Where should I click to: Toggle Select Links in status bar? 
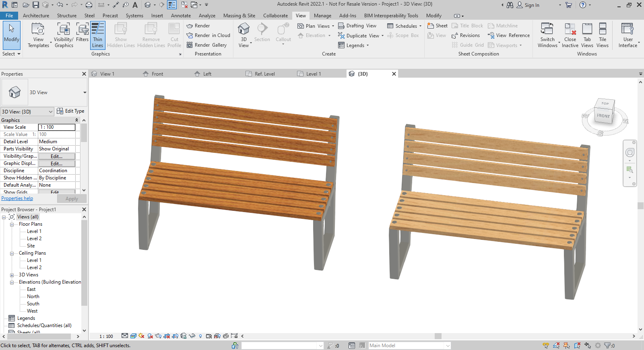click(x=546, y=345)
